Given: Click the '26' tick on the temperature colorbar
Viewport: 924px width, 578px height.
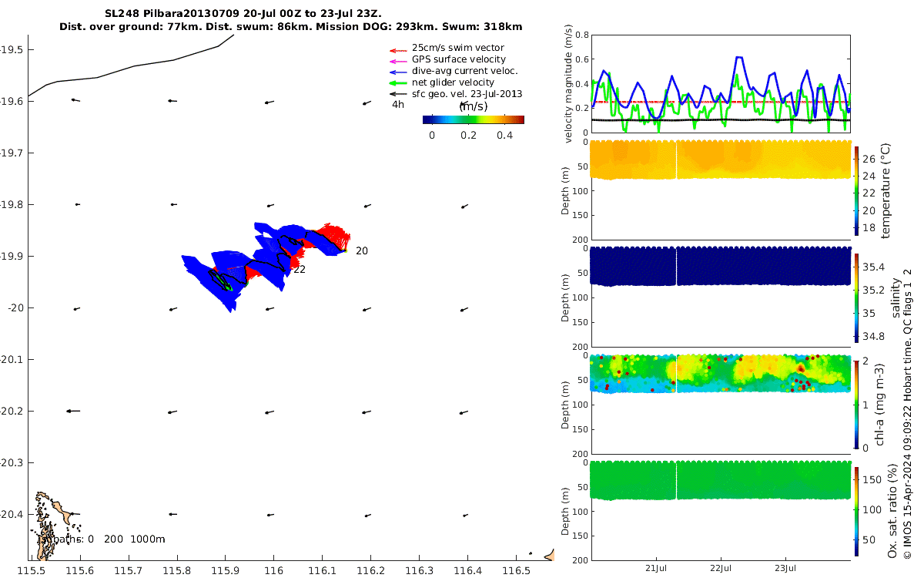Looking at the screenshot, I should (868, 159).
